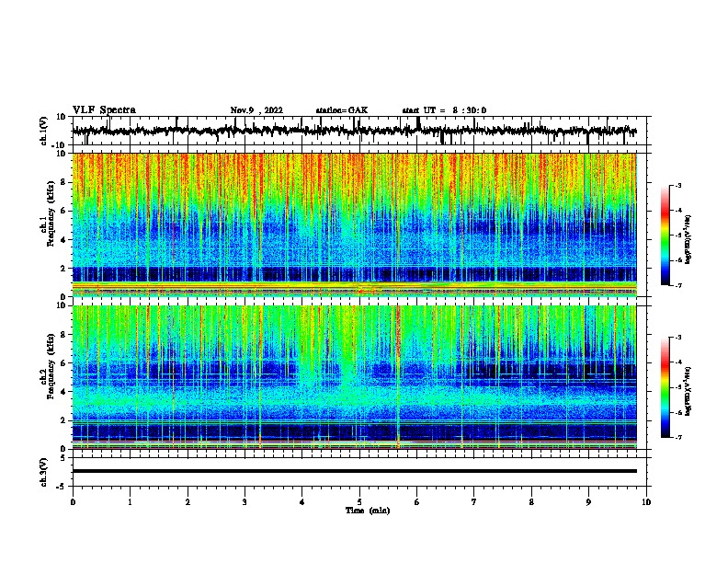Viewport: 728px width, 563px height.
Task: Click the ch.1 color scale log(PSD) unit label
Action: (688, 239)
